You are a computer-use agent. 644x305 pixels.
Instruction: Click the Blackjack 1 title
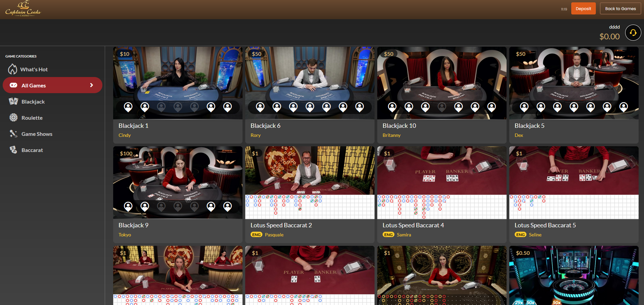click(133, 126)
